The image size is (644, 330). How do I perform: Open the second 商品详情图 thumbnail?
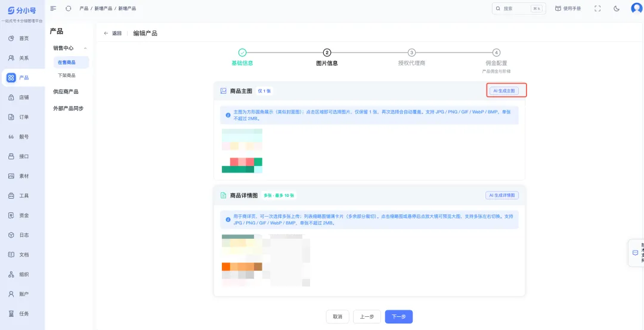pos(290,260)
